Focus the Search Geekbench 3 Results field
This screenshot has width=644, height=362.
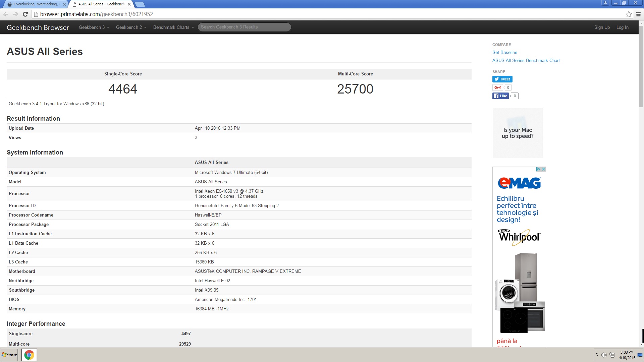[x=244, y=27]
